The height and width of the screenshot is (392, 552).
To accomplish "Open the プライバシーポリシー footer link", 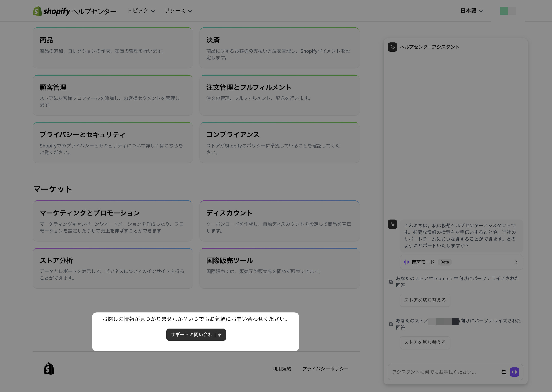I will point(325,369).
